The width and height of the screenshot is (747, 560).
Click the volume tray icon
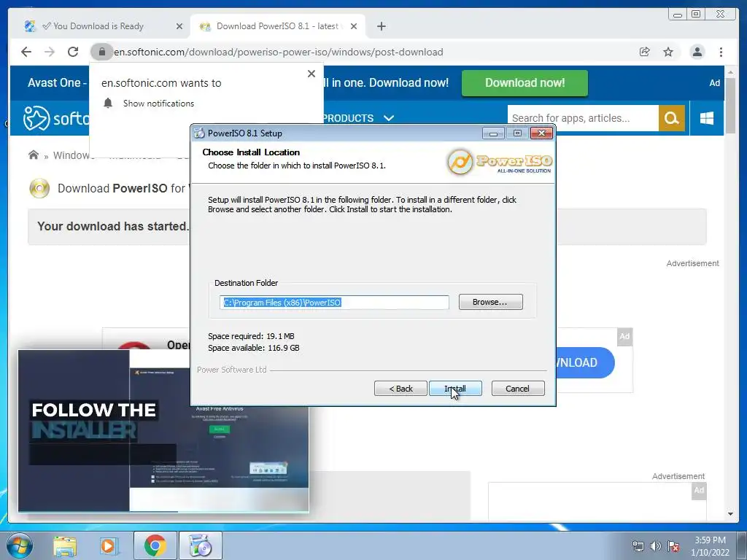click(x=655, y=546)
